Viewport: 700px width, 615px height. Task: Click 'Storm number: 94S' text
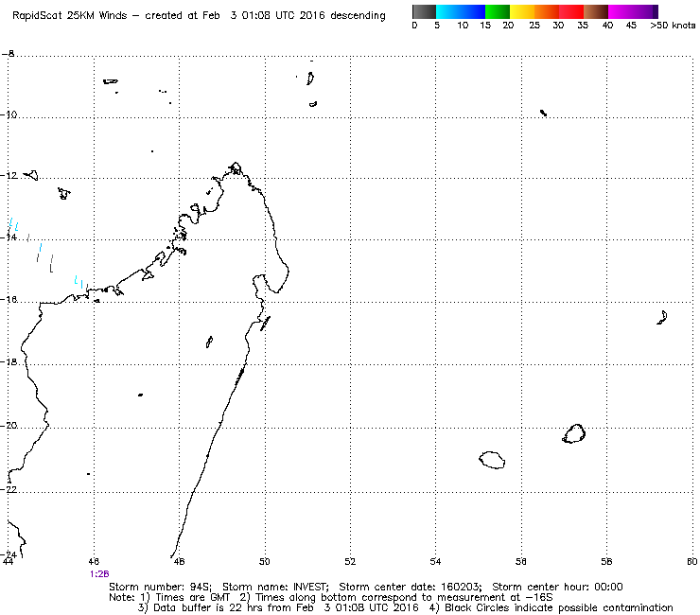[160, 587]
